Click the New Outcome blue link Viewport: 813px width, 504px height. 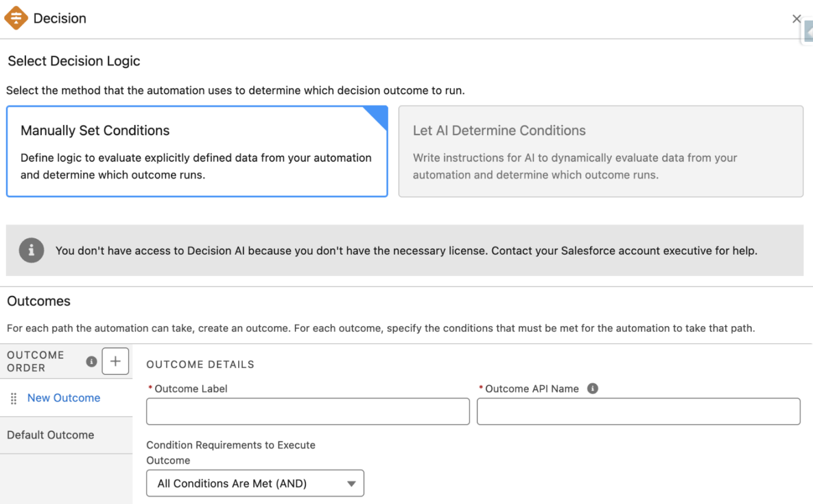(64, 398)
